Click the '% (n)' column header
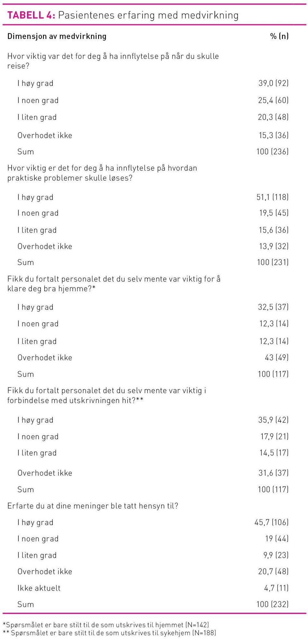 click(279, 36)
